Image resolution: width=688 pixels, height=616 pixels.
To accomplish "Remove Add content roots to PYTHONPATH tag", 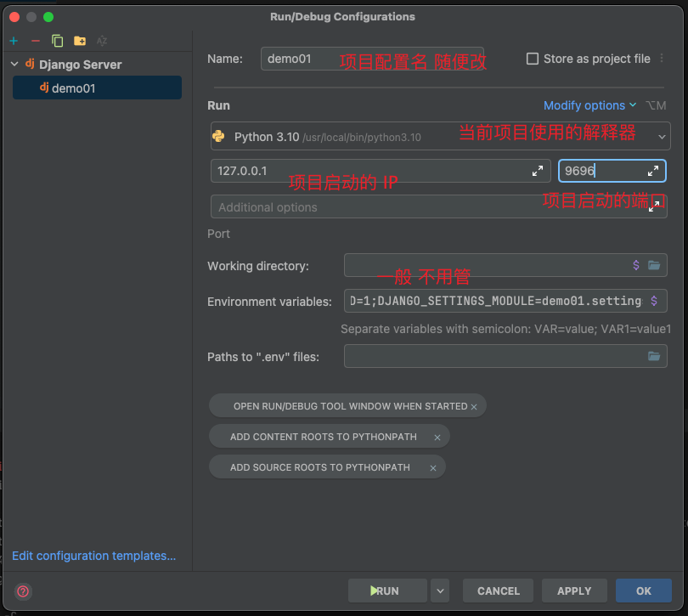I will (x=437, y=438).
